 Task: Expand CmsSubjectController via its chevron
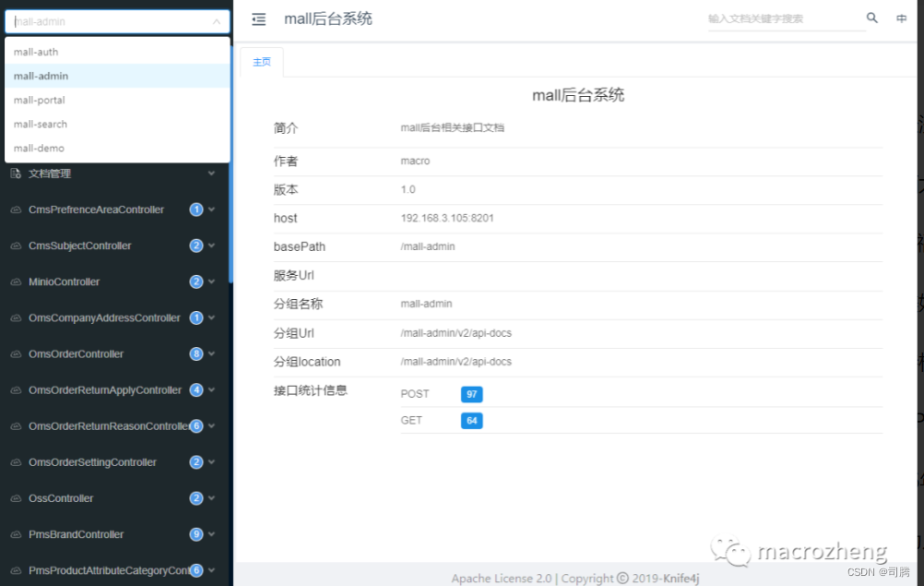(x=214, y=245)
